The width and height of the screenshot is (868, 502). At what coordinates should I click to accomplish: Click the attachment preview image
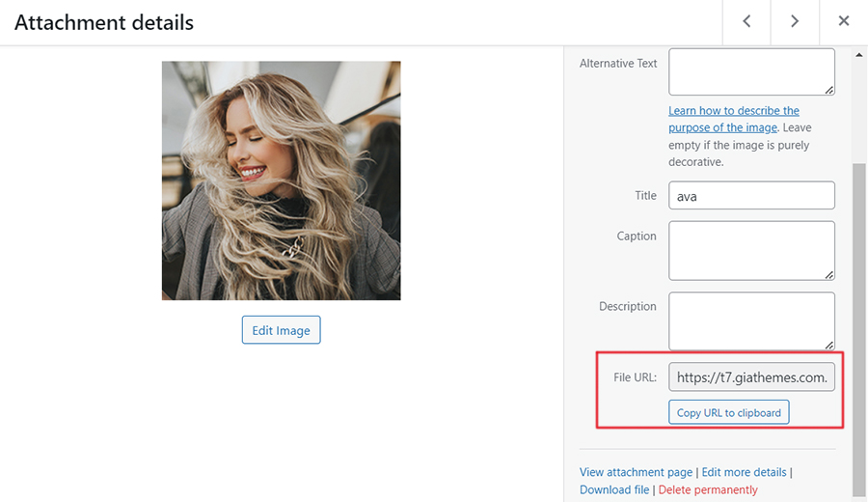point(281,181)
